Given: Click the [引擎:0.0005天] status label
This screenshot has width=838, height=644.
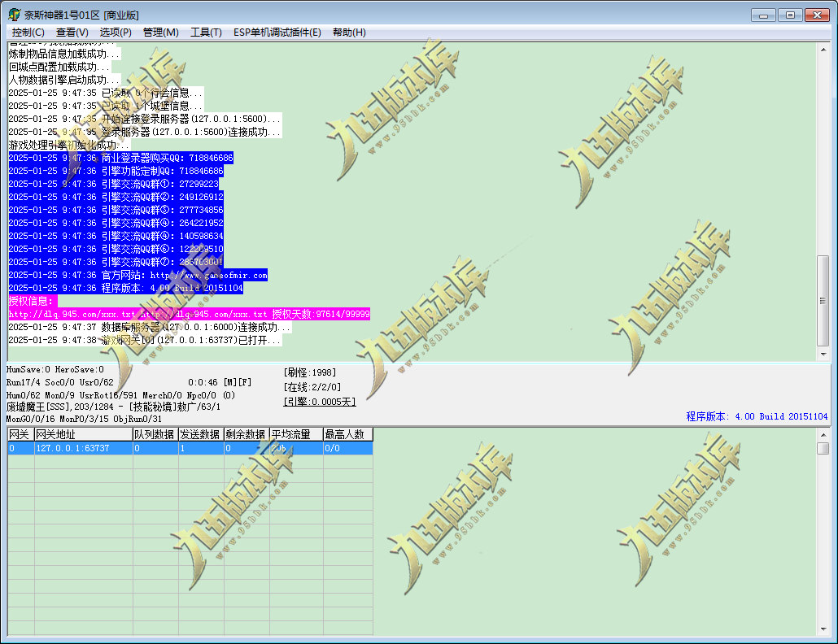Looking at the screenshot, I should (320, 402).
